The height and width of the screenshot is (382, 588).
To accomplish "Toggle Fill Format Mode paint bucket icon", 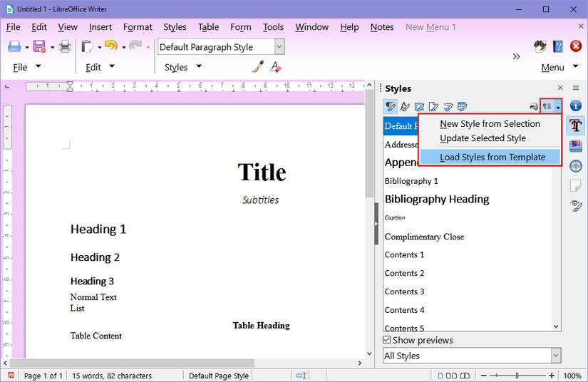I will (534, 107).
